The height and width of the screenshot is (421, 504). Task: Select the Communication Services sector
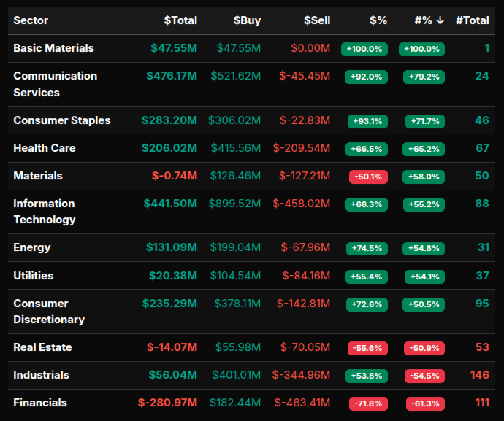(55, 84)
